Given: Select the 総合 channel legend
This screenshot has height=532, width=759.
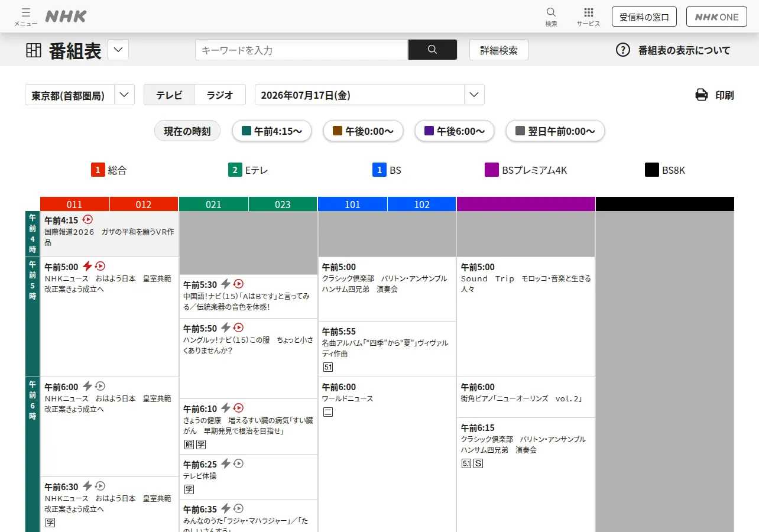Looking at the screenshot, I should [109, 170].
